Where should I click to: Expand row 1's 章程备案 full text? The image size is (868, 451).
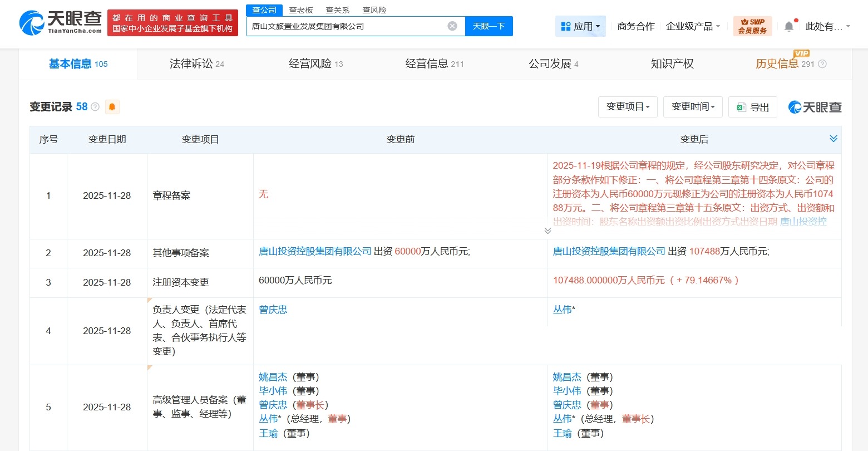548,229
